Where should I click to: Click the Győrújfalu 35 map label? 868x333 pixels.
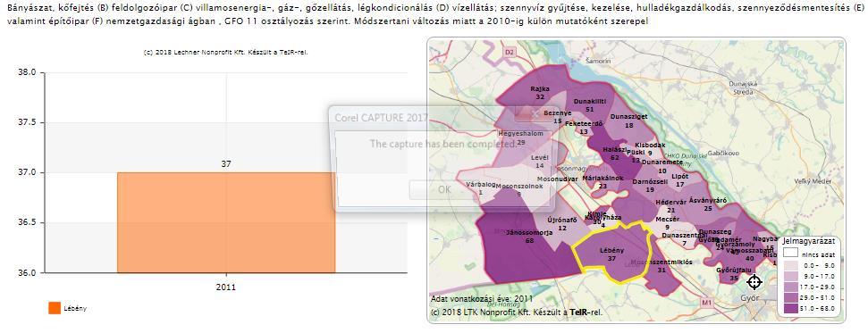[x=734, y=274]
